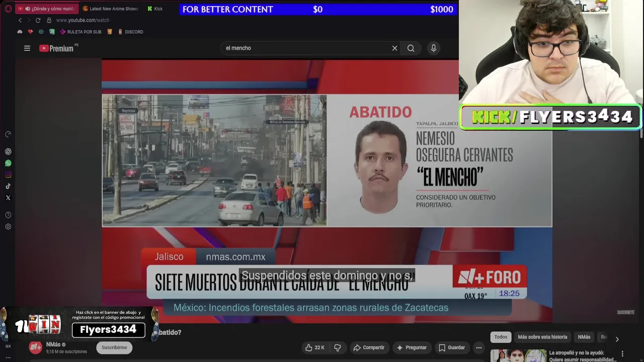644x362 pixels.
Task: Start voice search with microphone
Action: tap(434, 48)
